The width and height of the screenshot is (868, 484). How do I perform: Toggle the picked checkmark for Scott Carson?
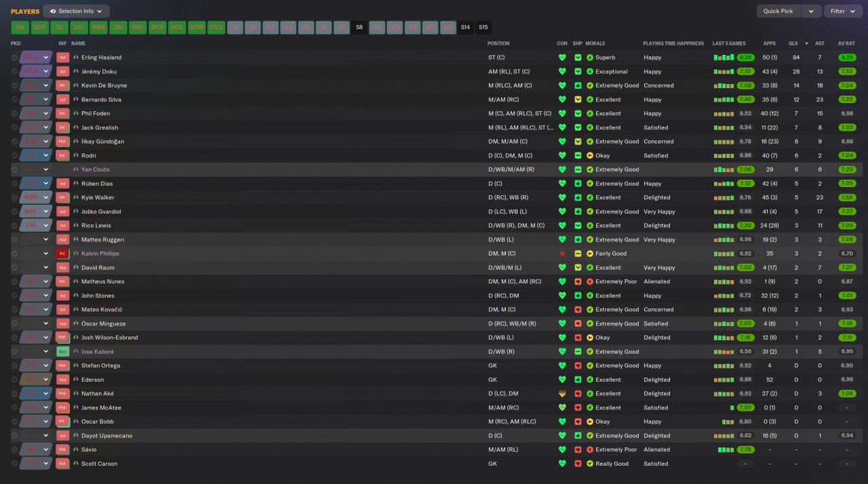(x=14, y=464)
